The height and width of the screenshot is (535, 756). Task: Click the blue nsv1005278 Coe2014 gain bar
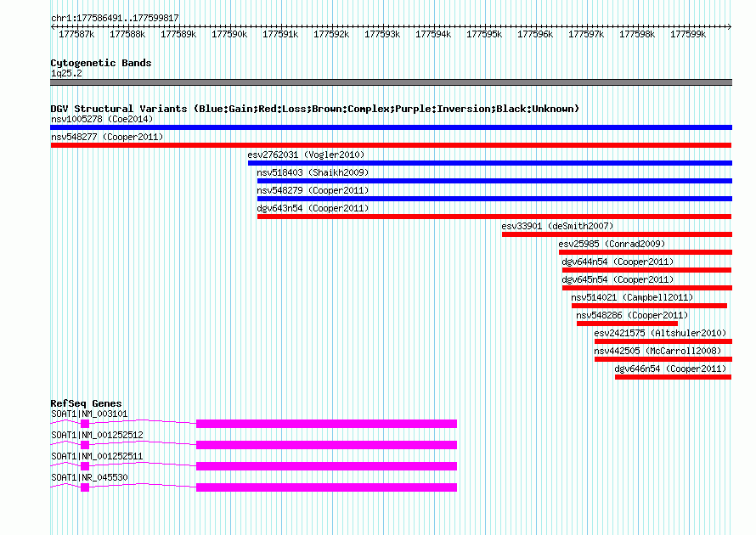(x=391, y=127)
